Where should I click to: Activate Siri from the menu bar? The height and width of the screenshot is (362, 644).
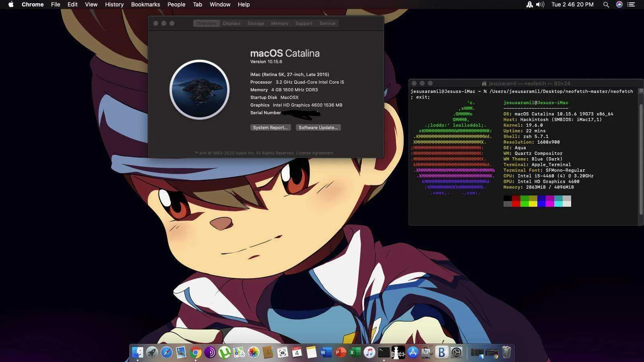[619, 4]
